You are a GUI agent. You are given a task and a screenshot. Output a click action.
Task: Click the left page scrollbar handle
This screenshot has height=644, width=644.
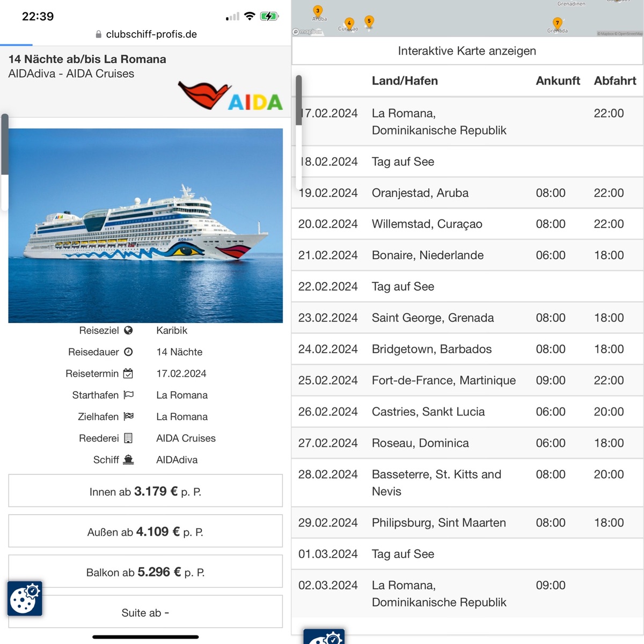coord(5,144)
